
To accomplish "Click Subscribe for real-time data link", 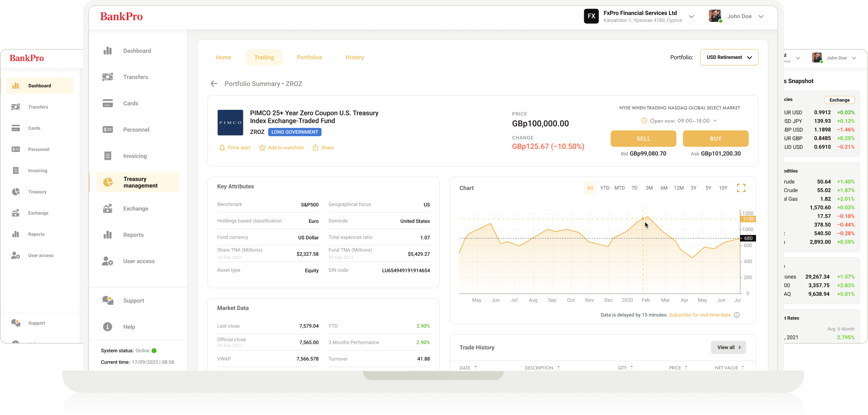I will pyautogui.click(x=700, y=315).
